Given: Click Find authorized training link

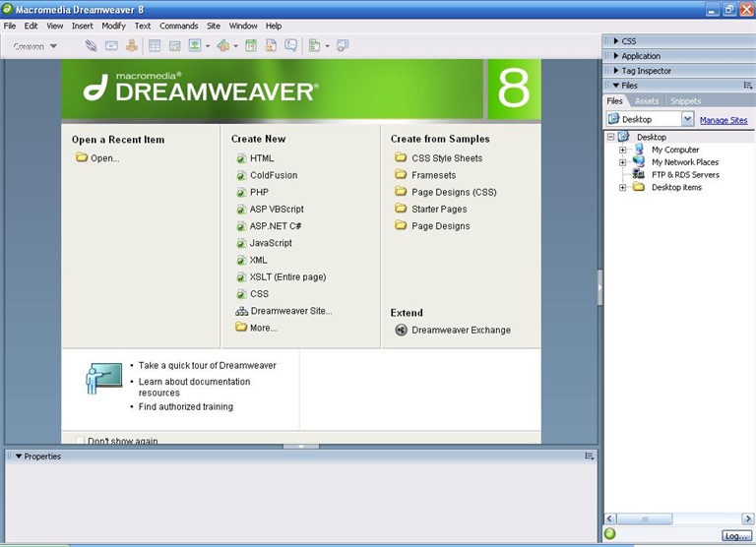Looking at the screenshot, I should pos(186,406).
